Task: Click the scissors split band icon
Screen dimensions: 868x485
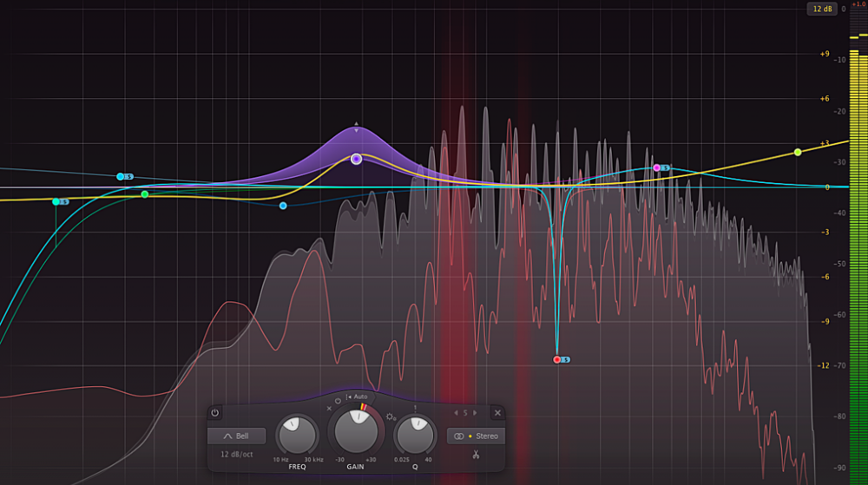Action: coord(476,455)
